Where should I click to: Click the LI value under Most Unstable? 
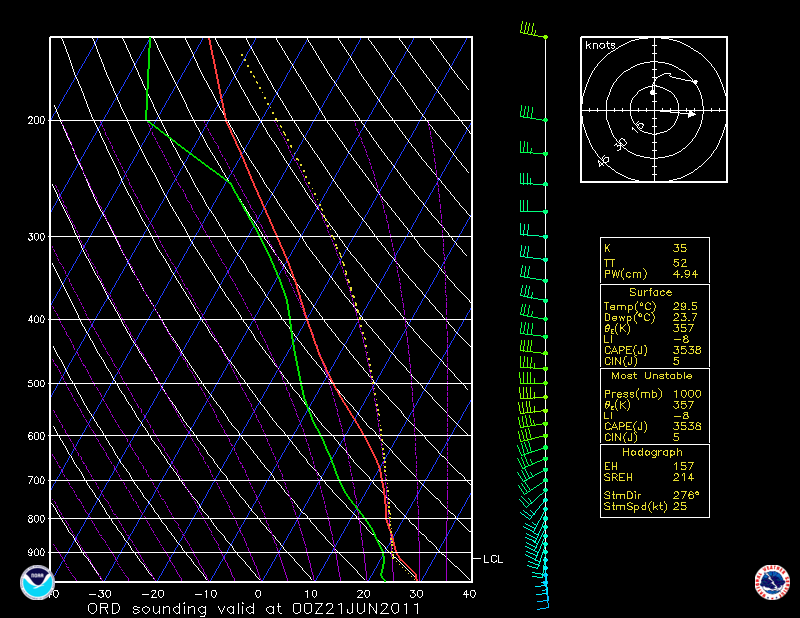pos(681,416)
